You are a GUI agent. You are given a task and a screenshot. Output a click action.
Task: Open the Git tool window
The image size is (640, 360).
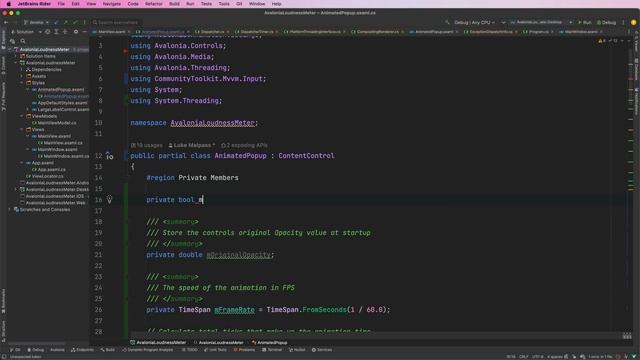15,350
